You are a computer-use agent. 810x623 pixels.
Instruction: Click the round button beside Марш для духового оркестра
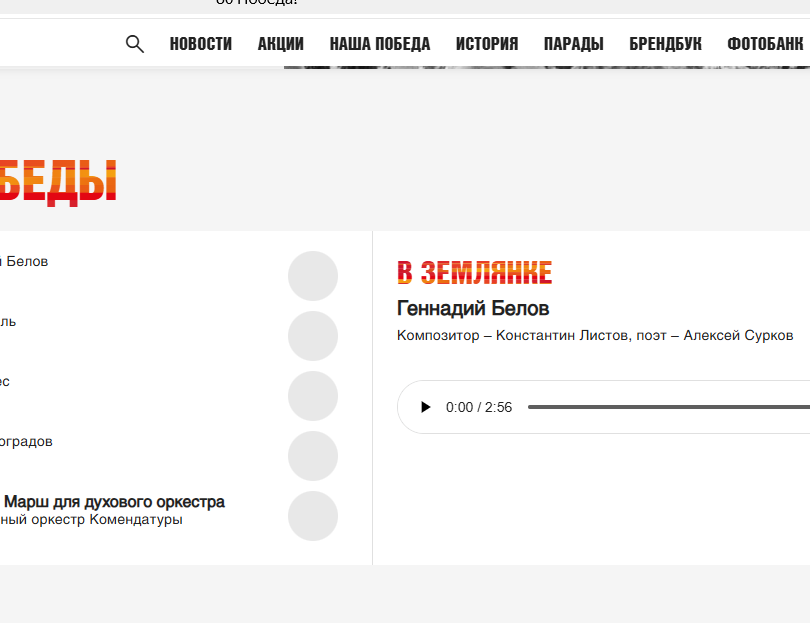pyautogui.click(x=313, y=516)
